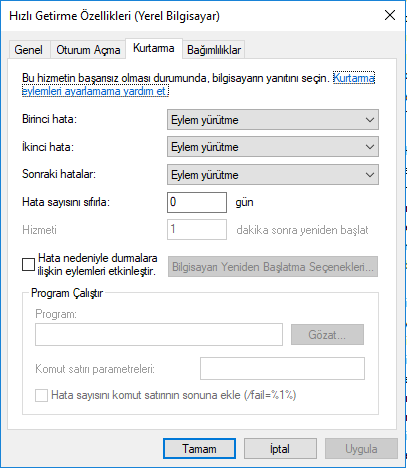This screenshot has height=468, width=407.
Task: Open the Birinci hata dropdown
Action: [273, 120]
